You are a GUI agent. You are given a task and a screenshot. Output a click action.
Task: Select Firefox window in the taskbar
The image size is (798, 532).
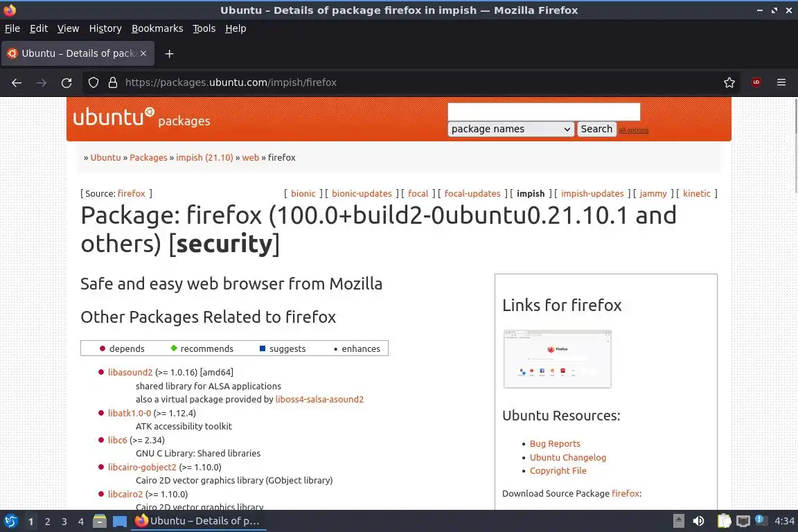199,521
